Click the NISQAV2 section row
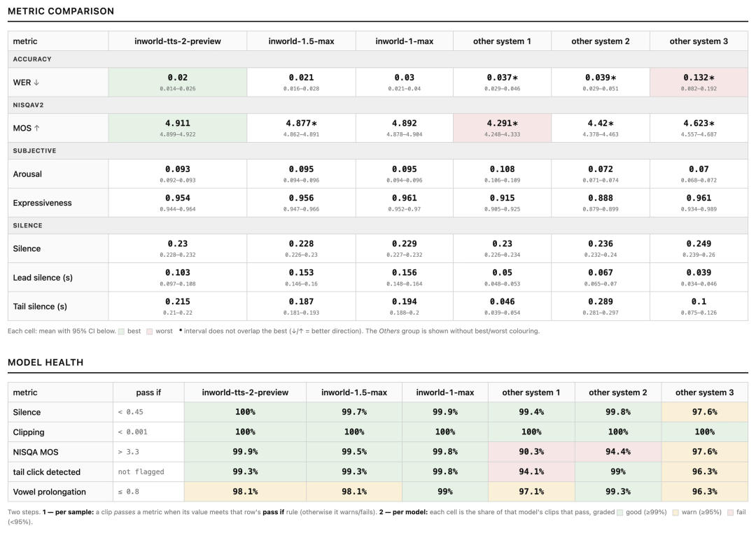756x533 pixels. pos(378,105)
